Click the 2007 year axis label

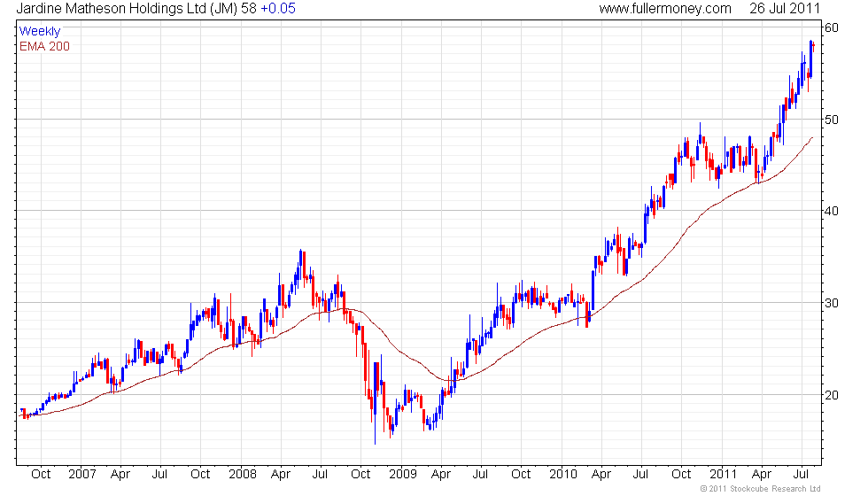(x=81, y=474)
